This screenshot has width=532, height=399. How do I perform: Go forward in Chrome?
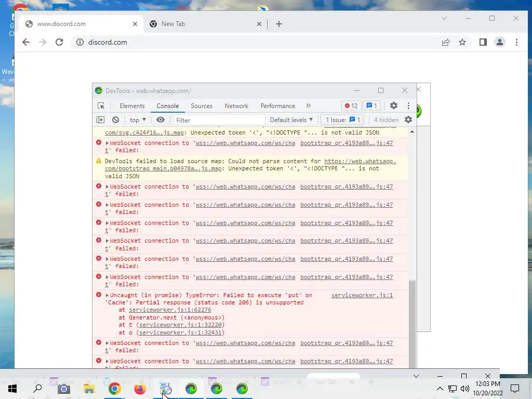click(43, 42)
